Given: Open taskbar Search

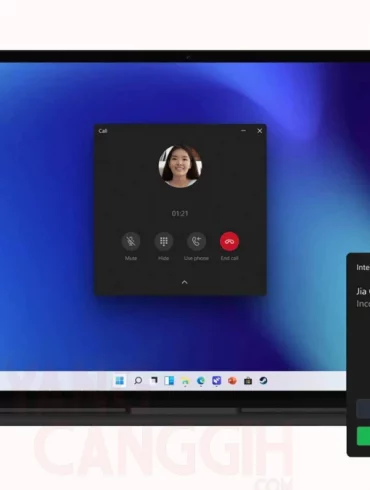Looking at the screenshot, I should (x=138, y=380).
